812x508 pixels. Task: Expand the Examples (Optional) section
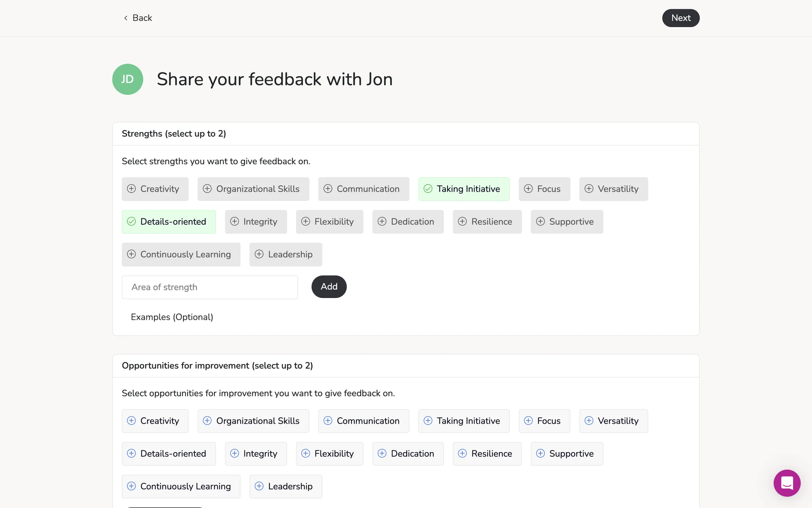click(172, 317)
